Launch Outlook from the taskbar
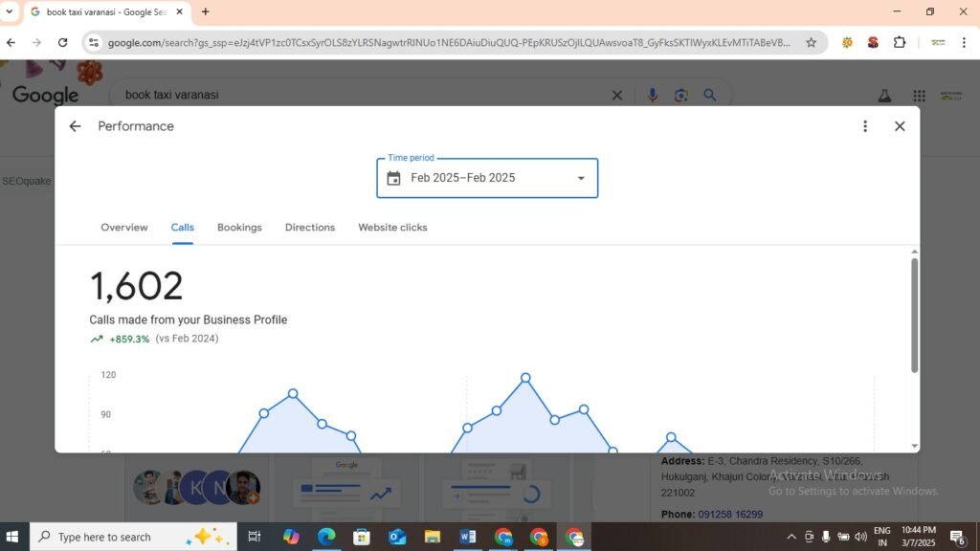This screenshot has width=980, height=551. (x=397, y=537)
